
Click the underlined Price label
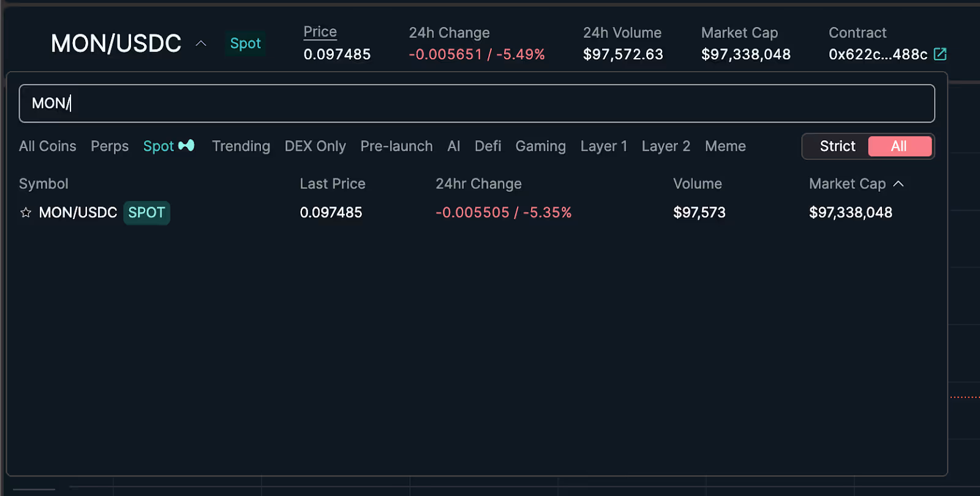tap(320, 32)
